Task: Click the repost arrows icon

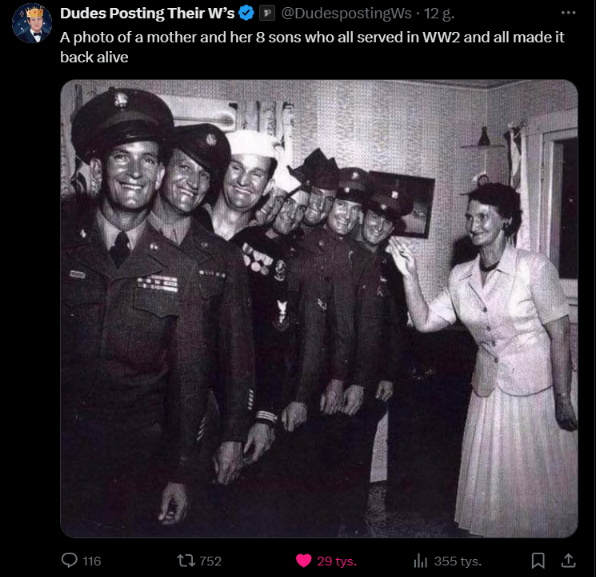Action: click(x=186, y=561)
